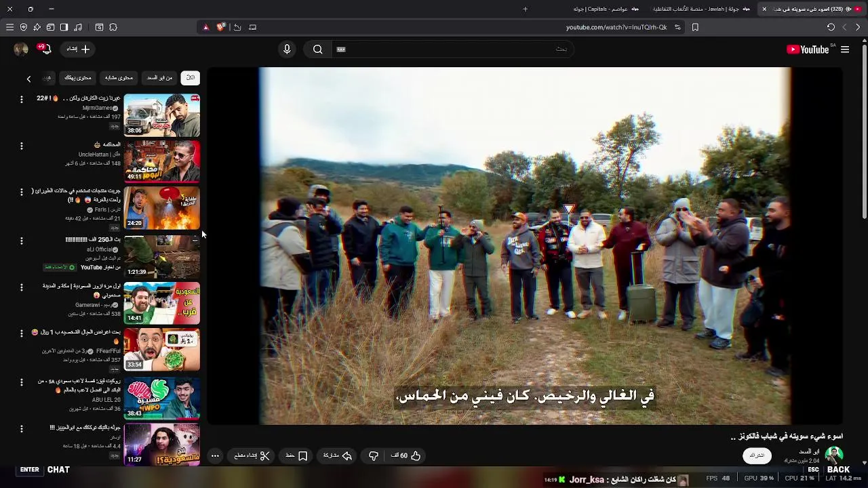Open options for MjrmGames video
This screenshot has width=868, height=488.
click(x=21, y=99)
